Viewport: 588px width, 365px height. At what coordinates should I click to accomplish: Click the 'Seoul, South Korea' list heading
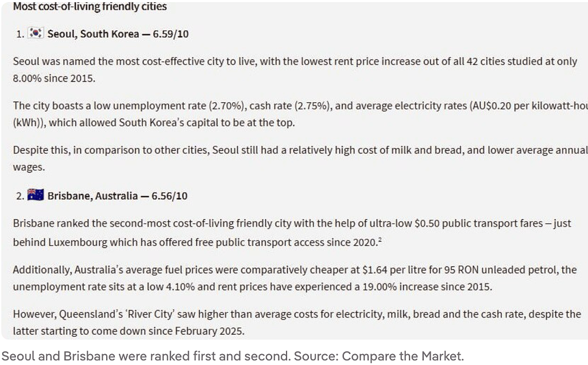pos(94,34)
